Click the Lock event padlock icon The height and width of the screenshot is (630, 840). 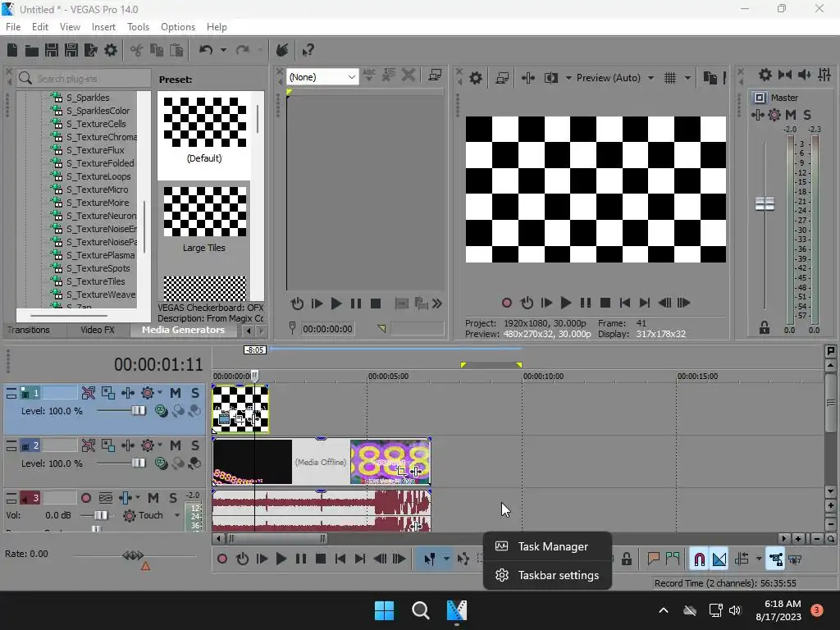[x=626, y=559]
